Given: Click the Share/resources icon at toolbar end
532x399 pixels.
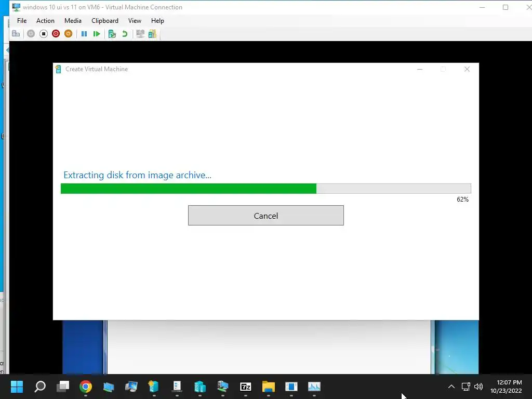Looking at the screenshot, I should 152,34.
